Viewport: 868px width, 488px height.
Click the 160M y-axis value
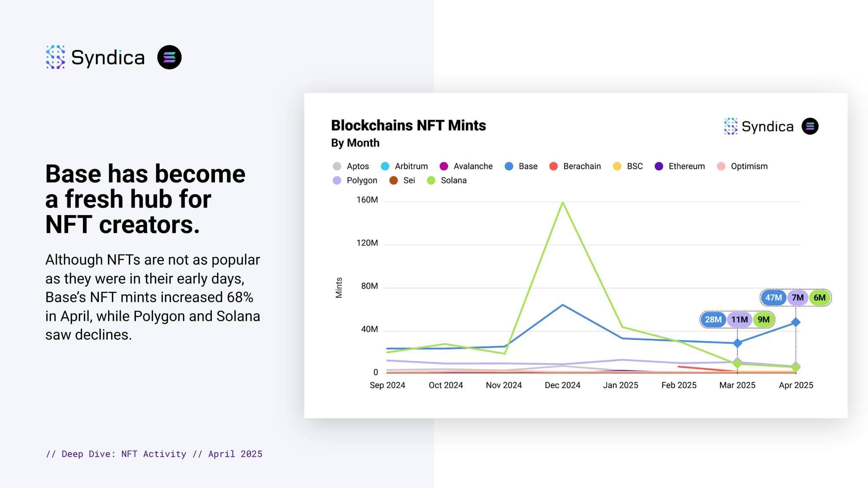pyautogui.click(x=367, y=200)
